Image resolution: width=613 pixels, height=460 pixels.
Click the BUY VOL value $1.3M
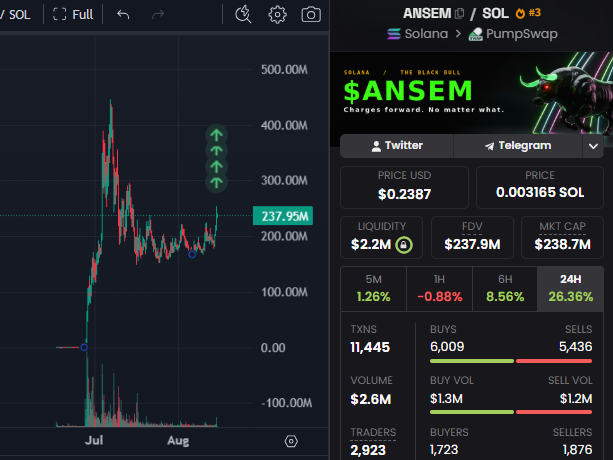coord(446,399)
